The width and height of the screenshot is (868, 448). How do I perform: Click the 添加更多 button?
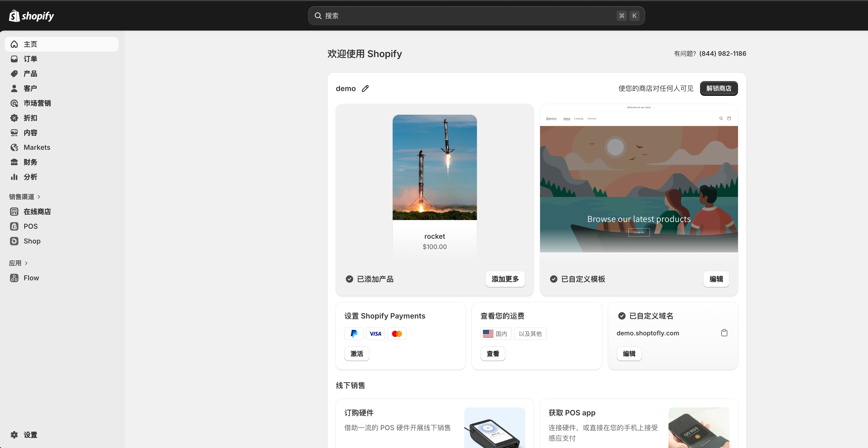point(505,279)
